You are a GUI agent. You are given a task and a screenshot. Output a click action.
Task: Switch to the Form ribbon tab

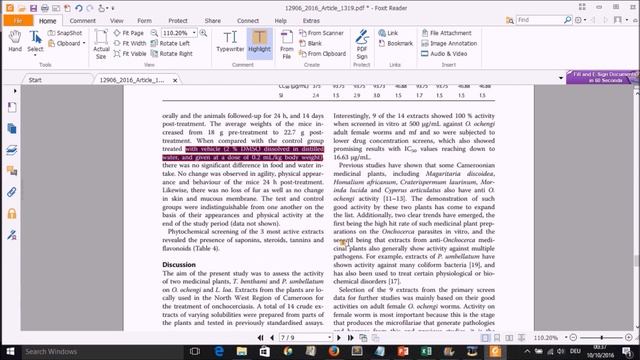[x=144, y=20]
